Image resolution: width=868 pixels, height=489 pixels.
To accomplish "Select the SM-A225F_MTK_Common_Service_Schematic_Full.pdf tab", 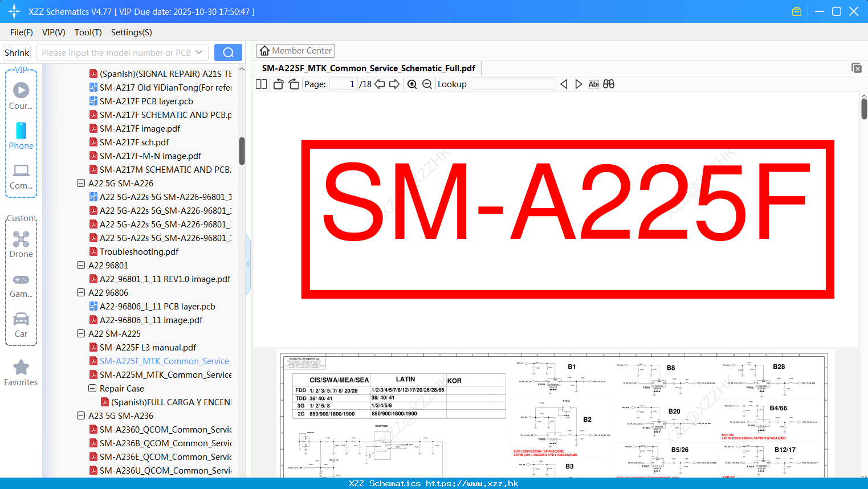I will (x=369, y=68).
